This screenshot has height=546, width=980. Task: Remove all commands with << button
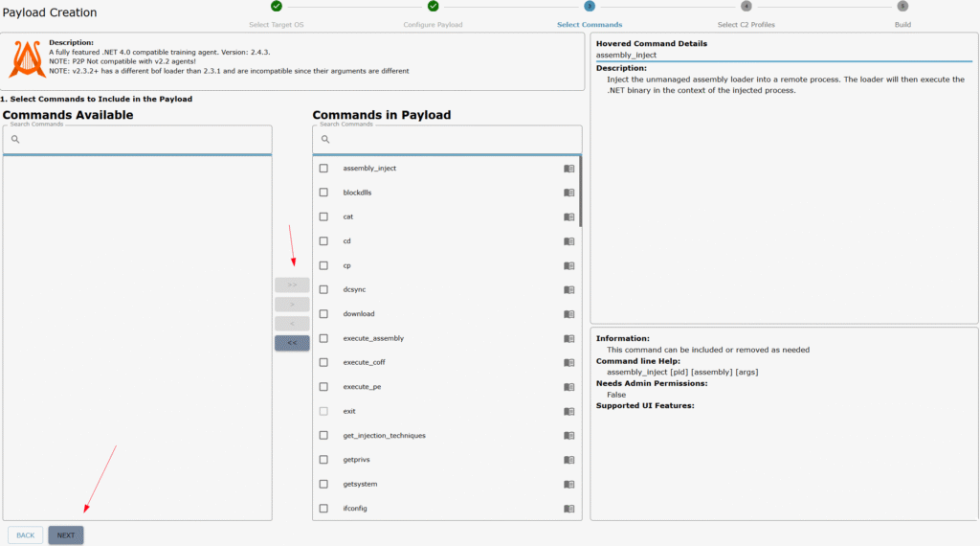tap(292, 343)
